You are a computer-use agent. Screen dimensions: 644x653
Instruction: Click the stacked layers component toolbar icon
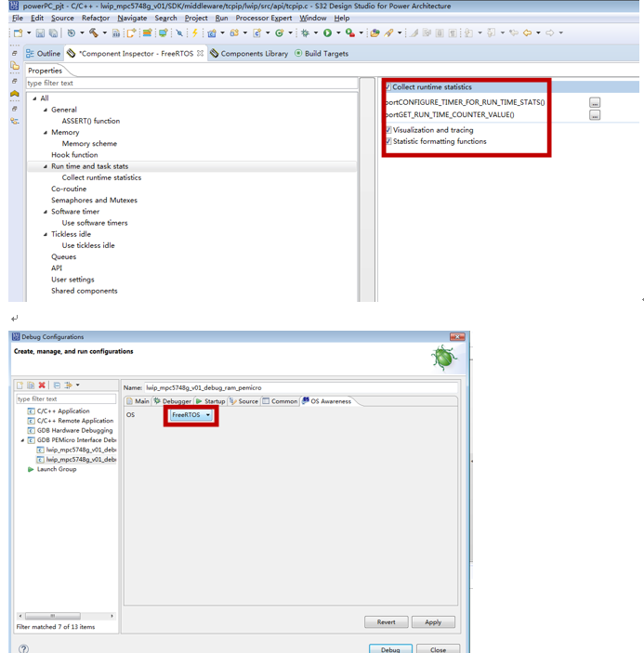(147, 33)
